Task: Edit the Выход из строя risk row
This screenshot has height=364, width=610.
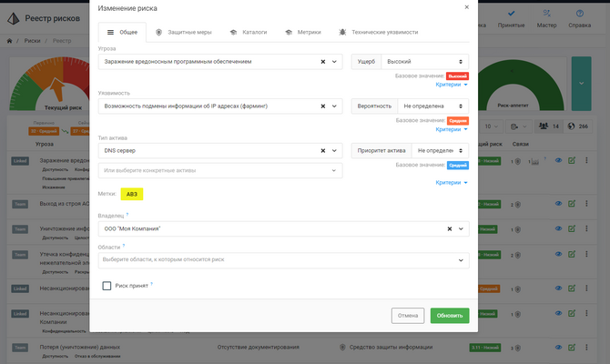Action: (572, 204)
